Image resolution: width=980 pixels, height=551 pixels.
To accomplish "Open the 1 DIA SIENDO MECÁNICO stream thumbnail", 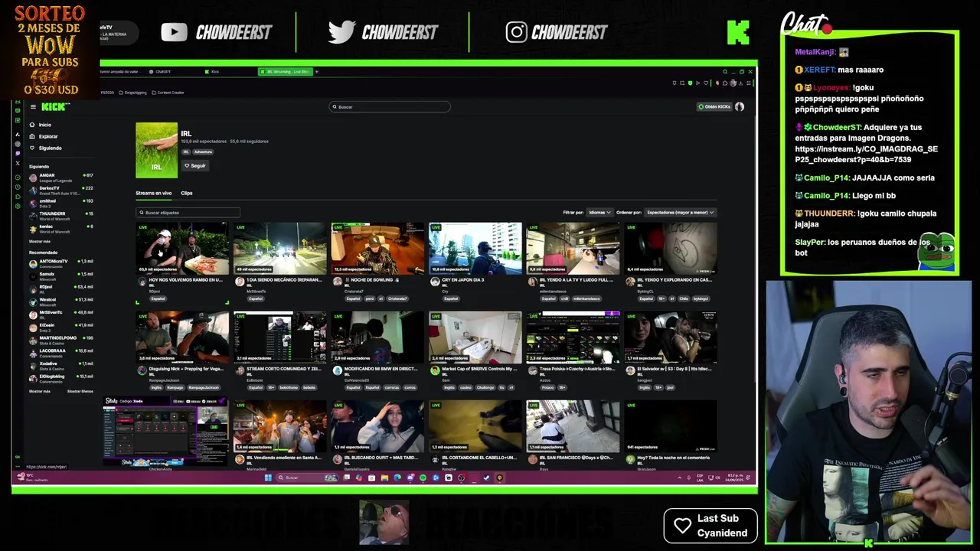I will [279, 248].
